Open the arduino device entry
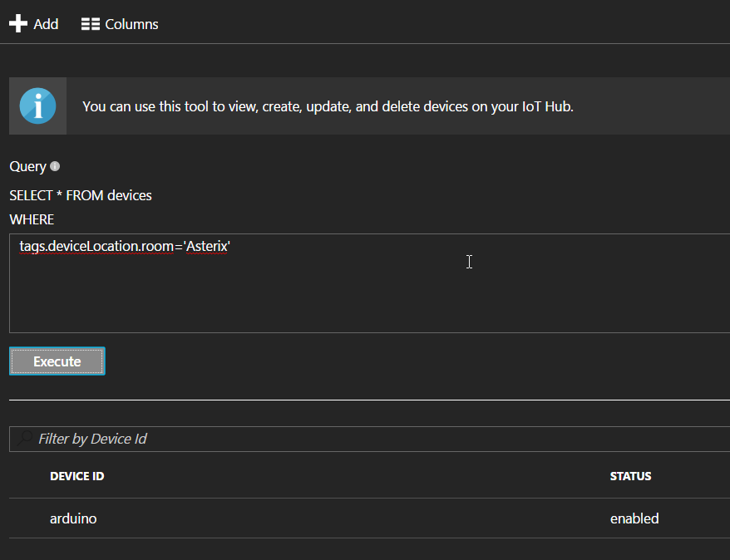 pyautogui.click(x=73, y=518)
